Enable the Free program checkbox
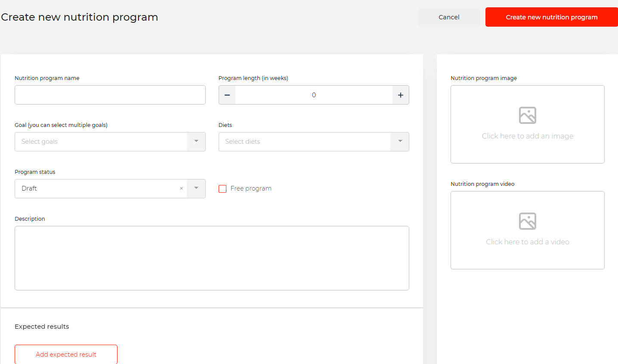This screenshot has width=618, height=364. pos(222,189)
